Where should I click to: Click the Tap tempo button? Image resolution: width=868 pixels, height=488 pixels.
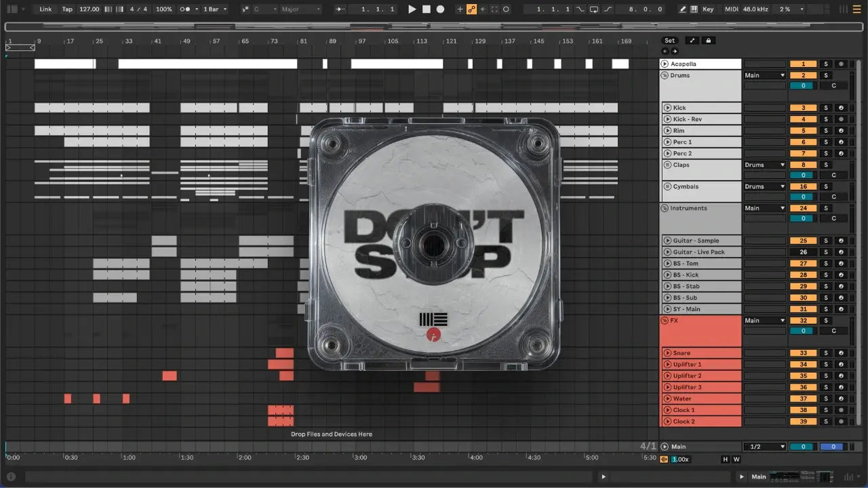(67, 9)
